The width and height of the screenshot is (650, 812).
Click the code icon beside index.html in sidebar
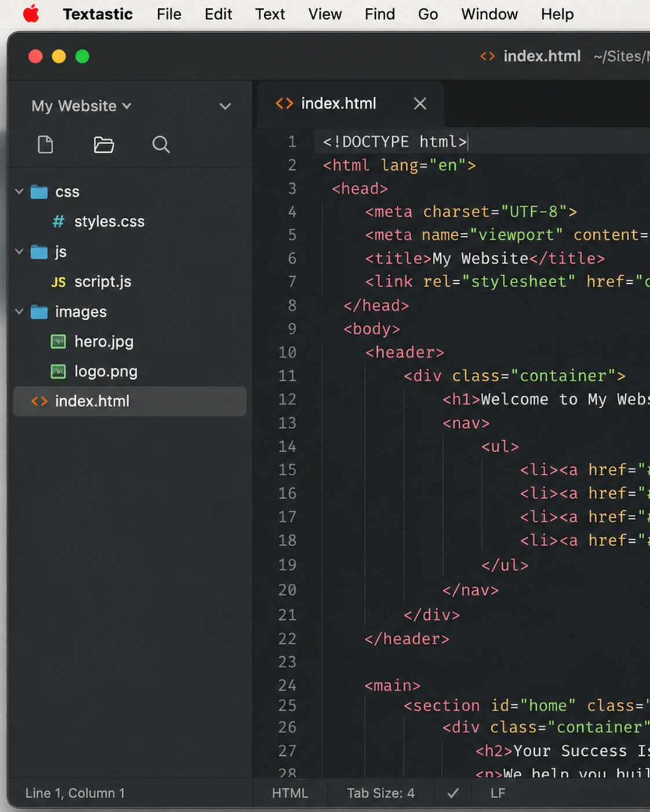(39, 401)
